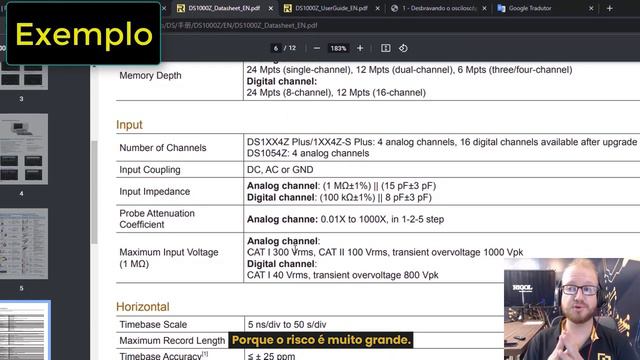
Task: Close the DS1000Z_Datasheet_EN.pdf tab
Action: point(270,8)
